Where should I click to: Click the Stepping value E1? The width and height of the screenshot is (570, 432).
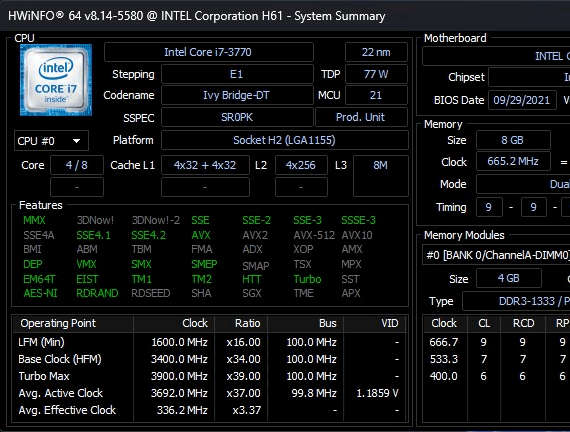click(237, 74)
